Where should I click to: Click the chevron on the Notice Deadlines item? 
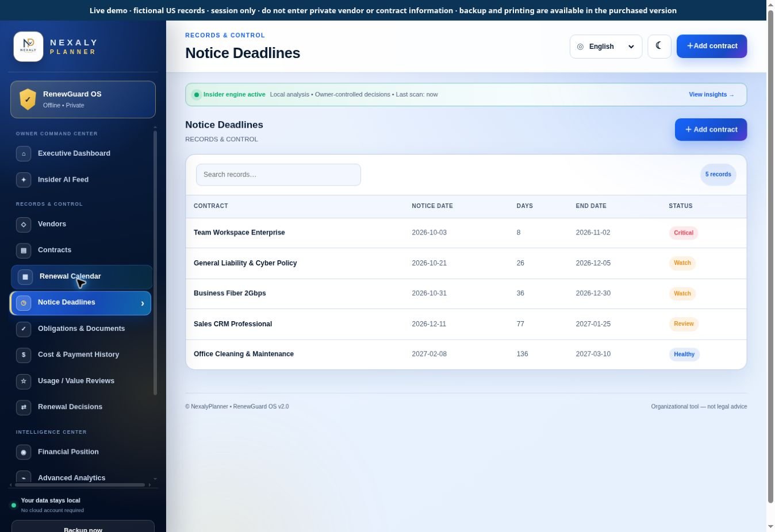[x=143, y=303]
